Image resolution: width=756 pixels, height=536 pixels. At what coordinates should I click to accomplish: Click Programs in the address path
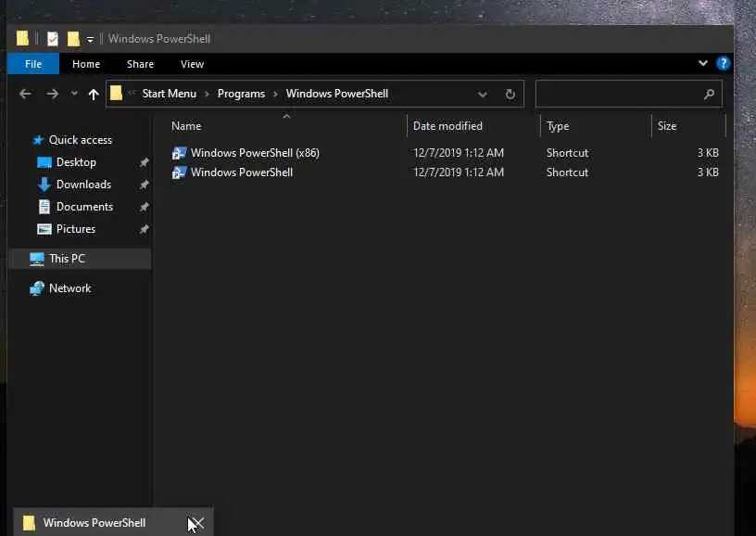click(x=241, y=94)
